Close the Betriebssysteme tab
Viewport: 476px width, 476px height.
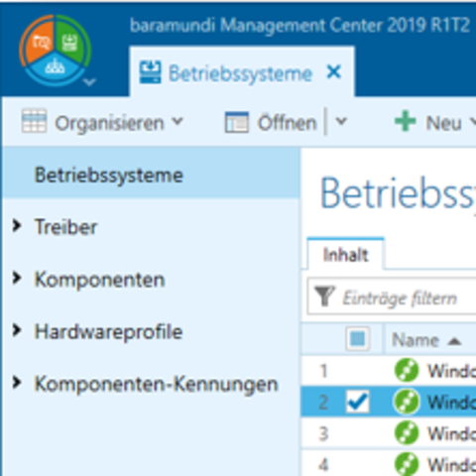(x=333, y=71)
